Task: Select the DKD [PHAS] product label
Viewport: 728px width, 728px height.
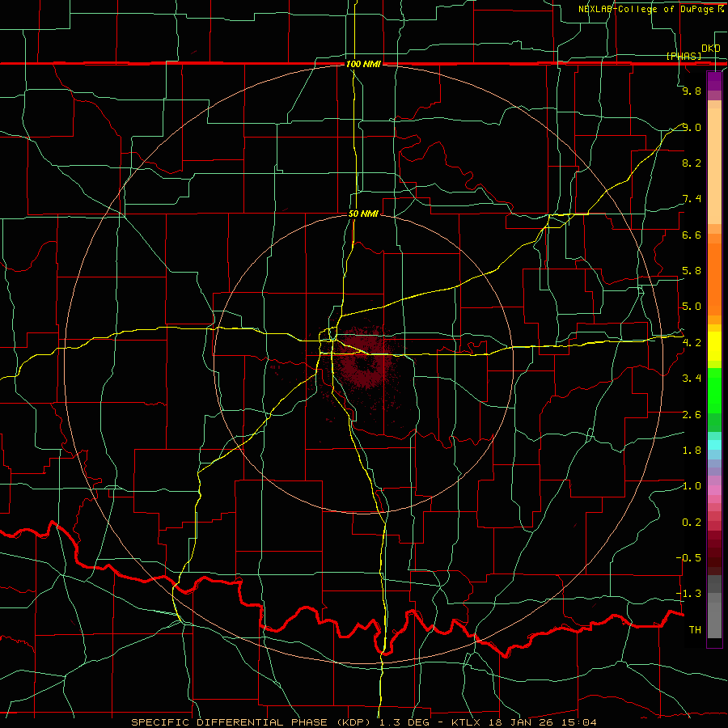Action: point(692,52)
